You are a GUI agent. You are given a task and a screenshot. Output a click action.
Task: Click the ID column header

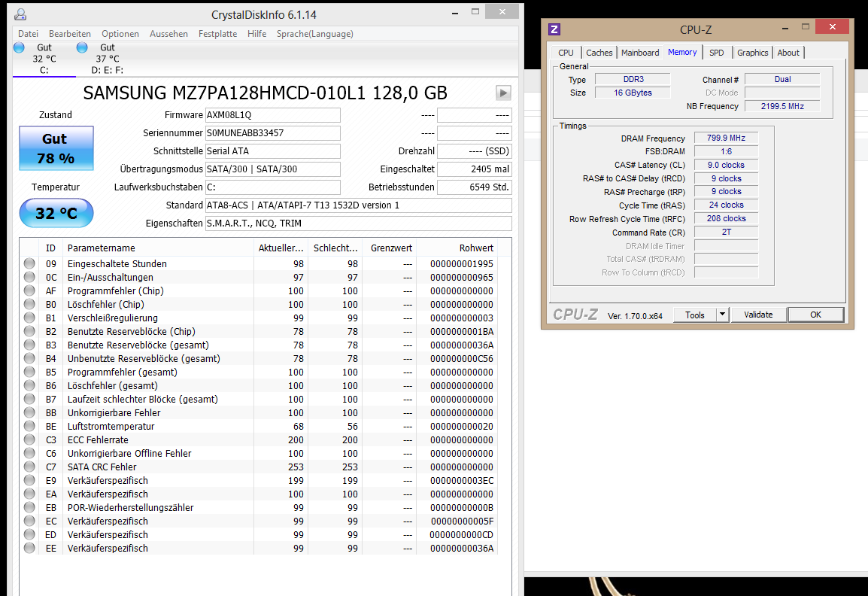click(x=50, y=248)
